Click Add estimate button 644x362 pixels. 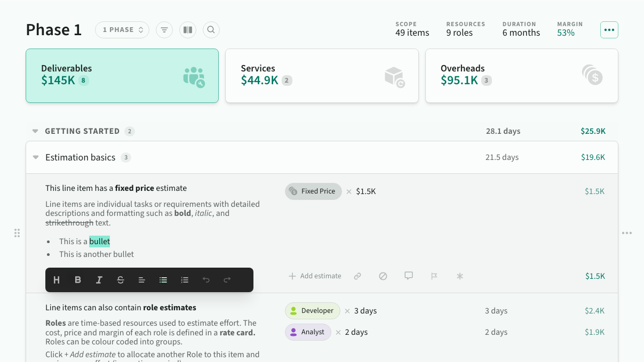coord(315,276)
